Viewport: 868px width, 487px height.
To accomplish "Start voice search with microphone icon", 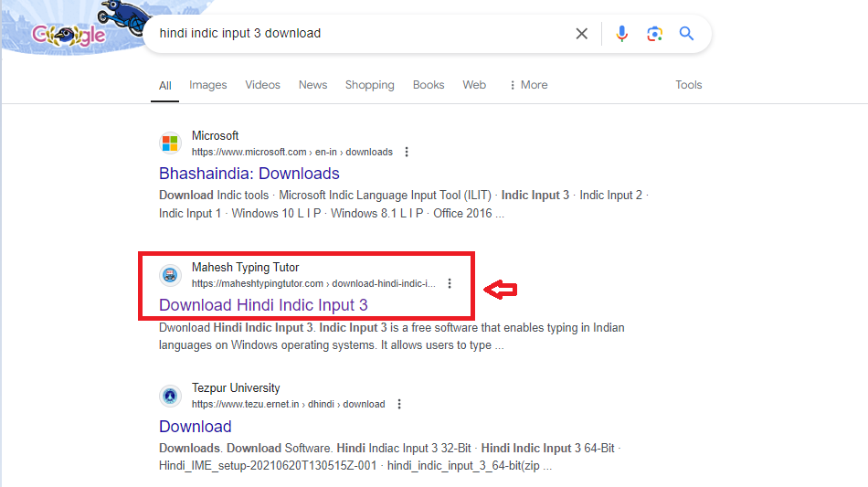I will [x=621, y=34].
